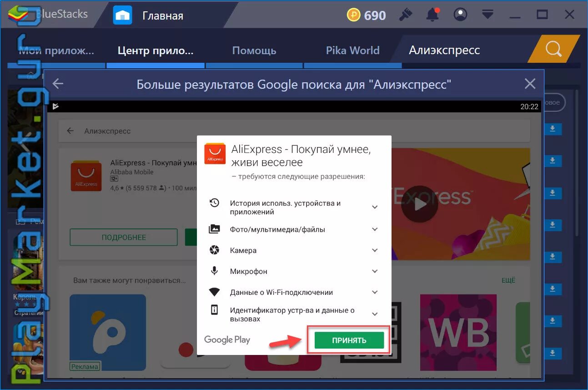Click the device ID phone icon

(x=214, y=310)
